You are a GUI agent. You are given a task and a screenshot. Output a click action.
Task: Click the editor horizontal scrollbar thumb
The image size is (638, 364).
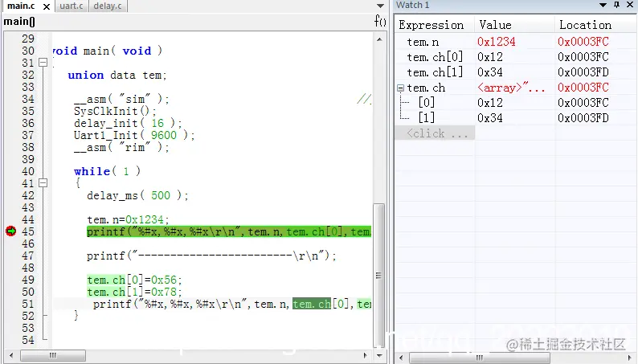click(53, 355)
